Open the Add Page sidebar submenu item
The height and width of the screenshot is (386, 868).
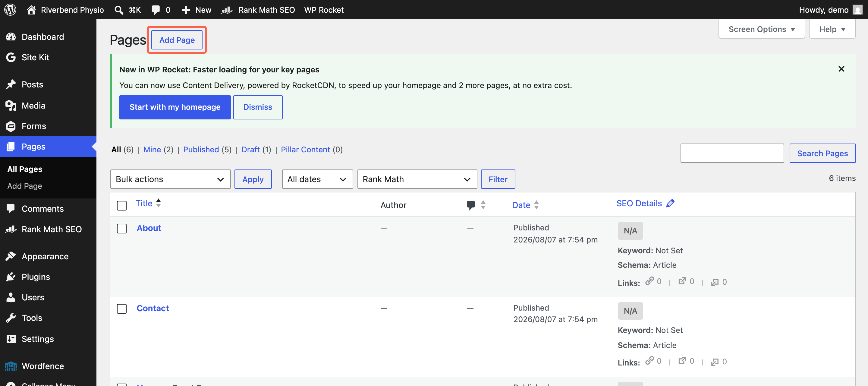click(x=25, y=186)
